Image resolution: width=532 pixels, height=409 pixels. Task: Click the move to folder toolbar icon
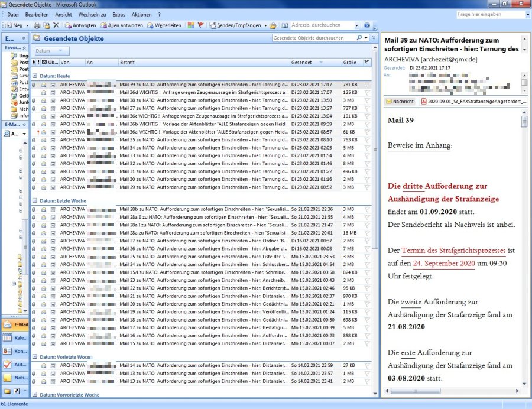47,25
